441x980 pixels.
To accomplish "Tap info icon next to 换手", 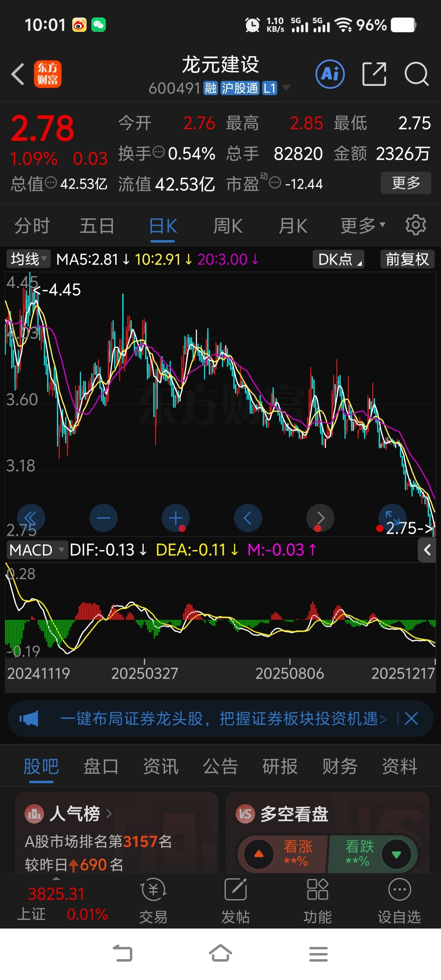I will 158,152.
